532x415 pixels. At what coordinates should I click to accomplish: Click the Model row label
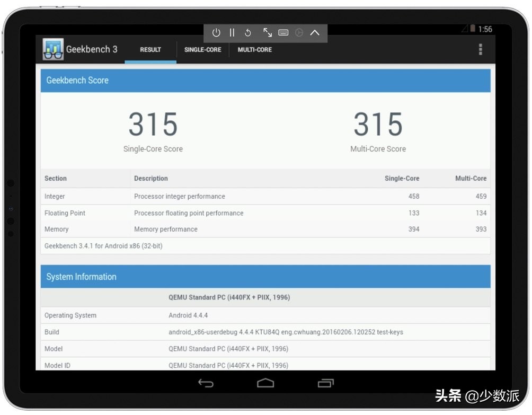(54, 349)
